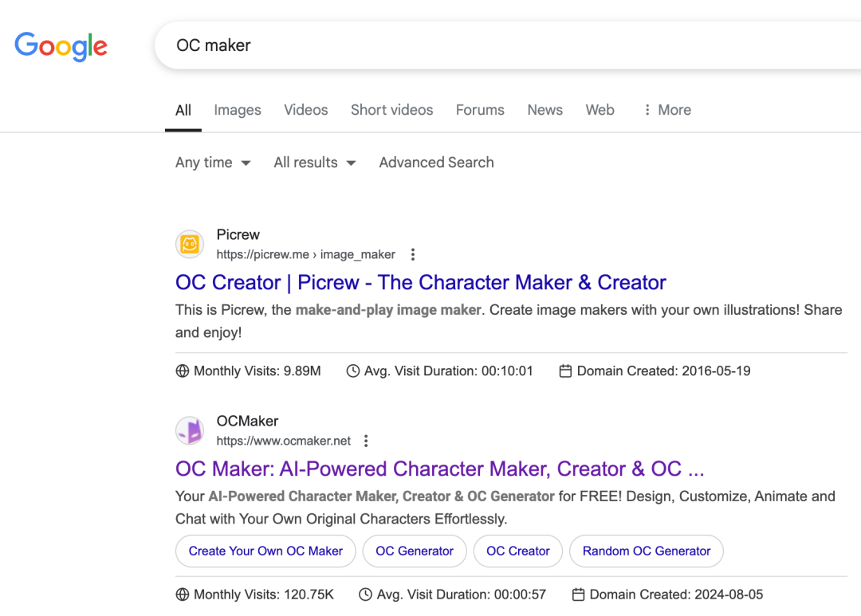Image resolution: width=861 pixels, height=616 pixels.
Task: Click the OC Generator chip
Action: click(x=415, y=551)
